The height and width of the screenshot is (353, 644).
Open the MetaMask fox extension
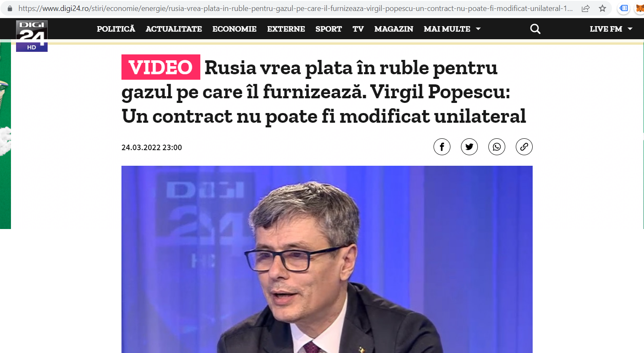click(x=640, y=8)
